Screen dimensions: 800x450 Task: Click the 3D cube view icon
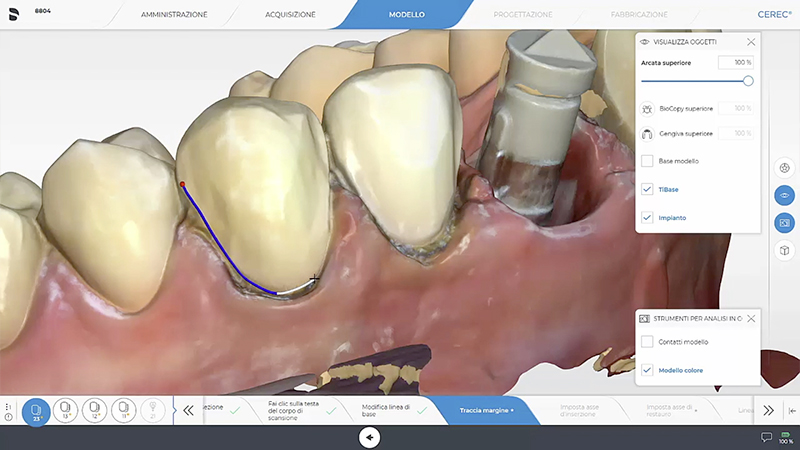click(785, 250)
